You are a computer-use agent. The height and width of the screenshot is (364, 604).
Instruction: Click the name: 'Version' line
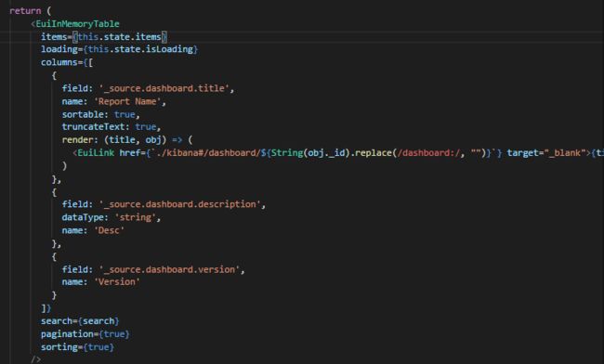[x=101, y=282]
